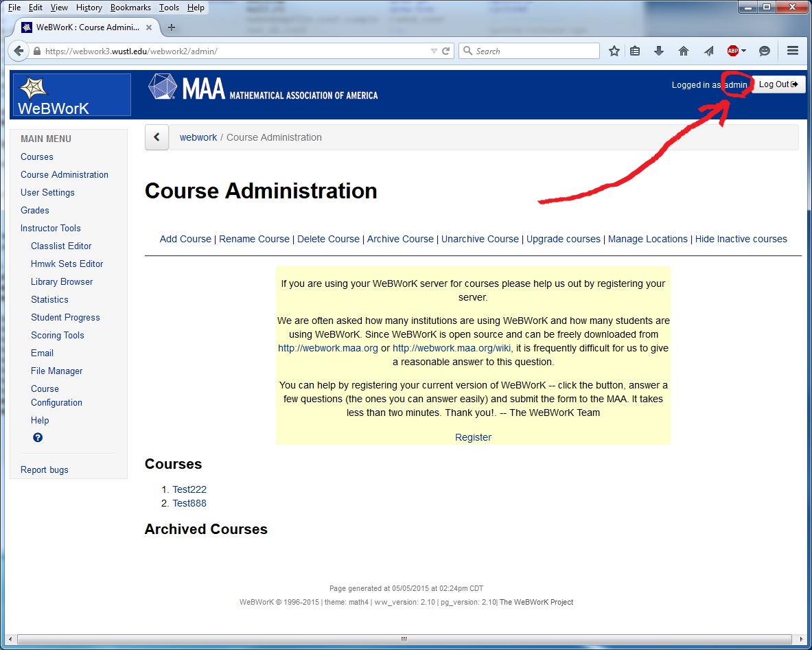
Task: Go to browser home icon
Action: click(x=684, y=51)
